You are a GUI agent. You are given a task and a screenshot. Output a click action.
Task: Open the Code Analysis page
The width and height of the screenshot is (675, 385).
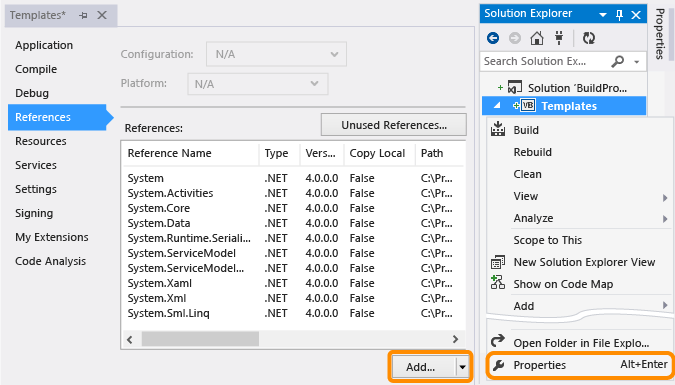coord(50,261)
